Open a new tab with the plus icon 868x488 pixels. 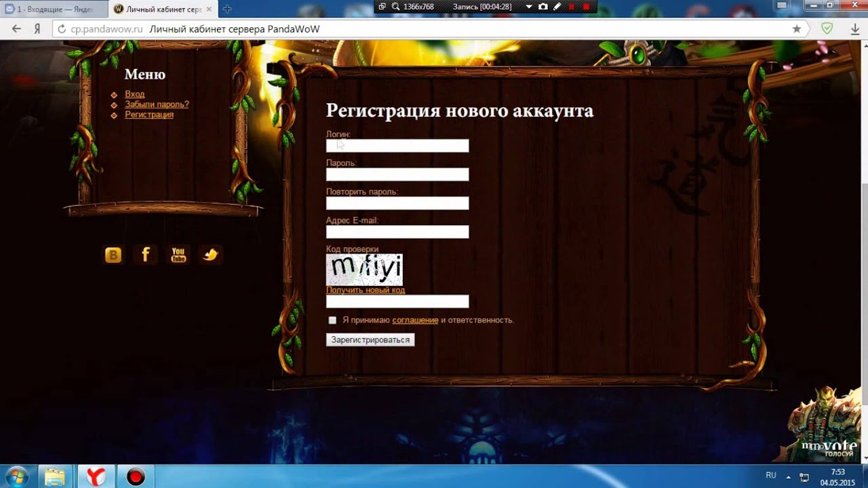(x=227, y=9)
